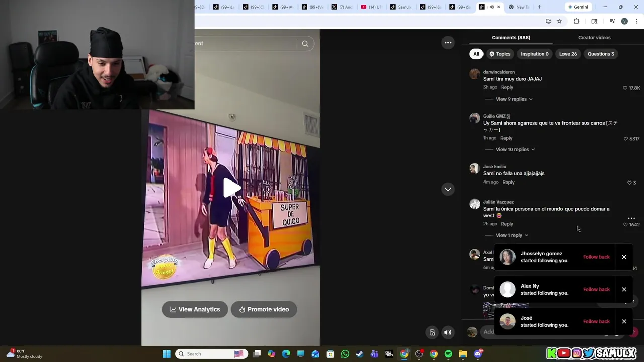Reply to Guille GMZ comment
The image size is (644, 362).
pos(506,138)
